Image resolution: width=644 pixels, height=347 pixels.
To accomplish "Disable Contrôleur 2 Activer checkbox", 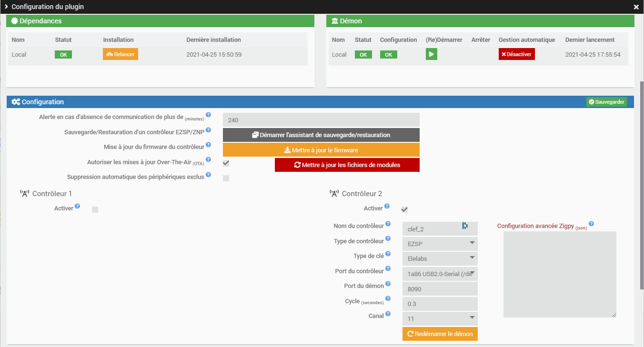I will point(404,209).
